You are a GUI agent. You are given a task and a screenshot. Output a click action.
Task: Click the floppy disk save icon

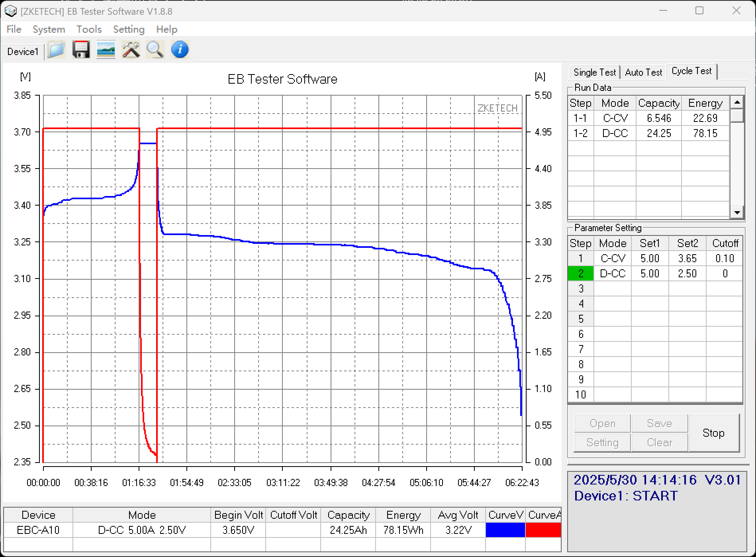(81, 50)
